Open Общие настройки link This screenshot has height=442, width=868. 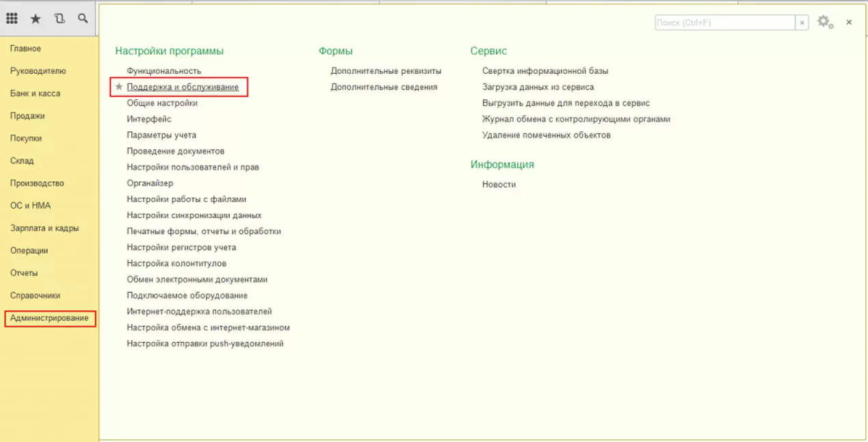(x=162, y=103)
